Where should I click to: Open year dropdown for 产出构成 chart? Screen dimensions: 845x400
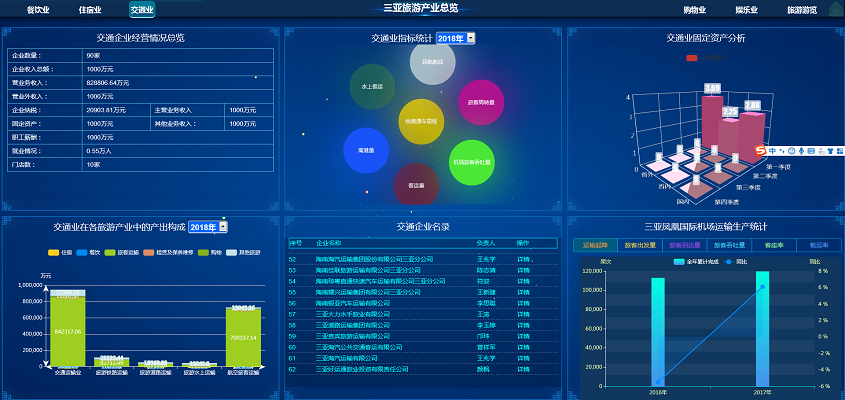click(x=208, y=227)
